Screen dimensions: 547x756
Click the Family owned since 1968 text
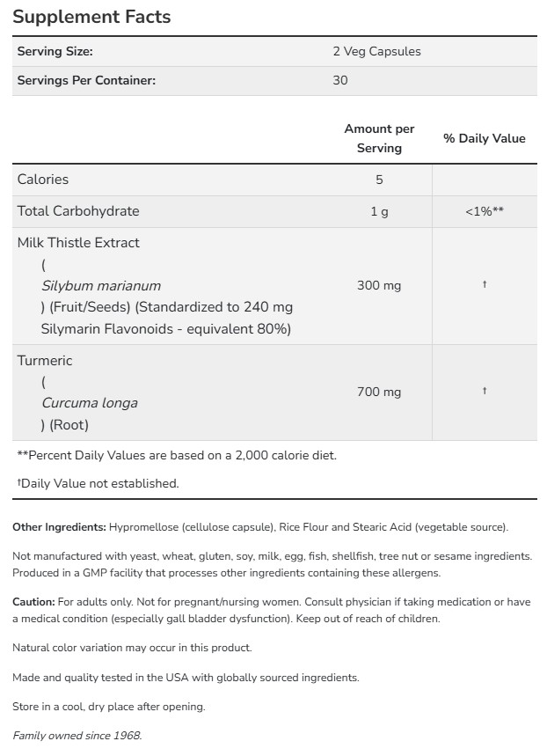click(x=77, y=735)
